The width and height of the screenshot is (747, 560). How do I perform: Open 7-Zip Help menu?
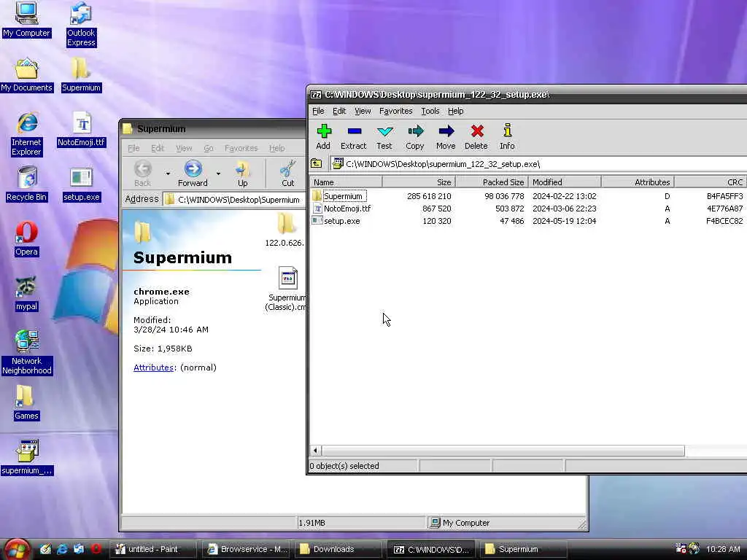tap(455, 111)
